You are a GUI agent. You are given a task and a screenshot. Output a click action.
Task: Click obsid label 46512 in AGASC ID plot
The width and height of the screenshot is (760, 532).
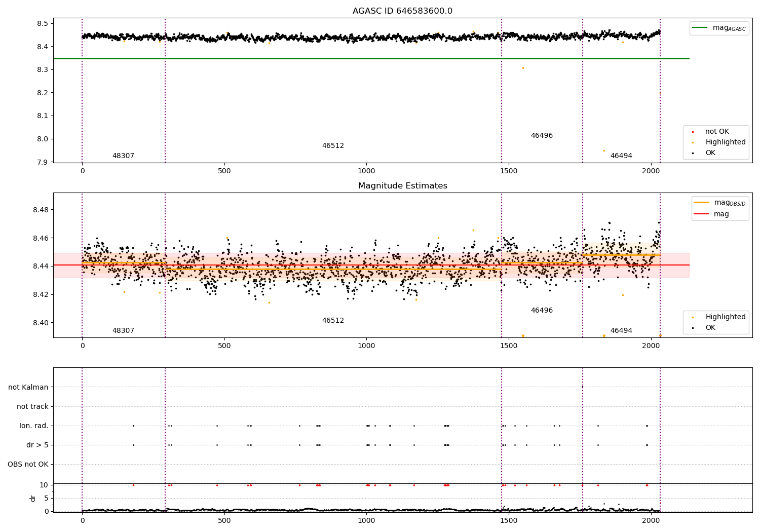click(x=333, y=146)
